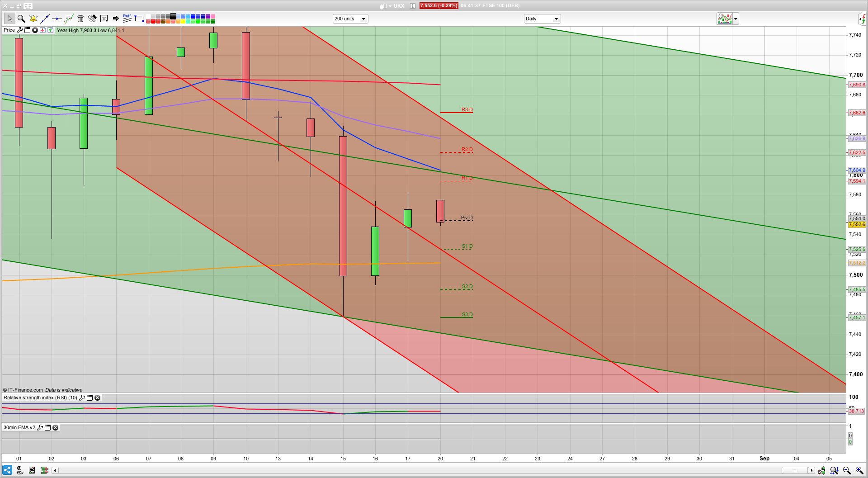868x478 pixels.
Task: Click the 7,552.6 current price axis tag
Action: click(857, 224)
